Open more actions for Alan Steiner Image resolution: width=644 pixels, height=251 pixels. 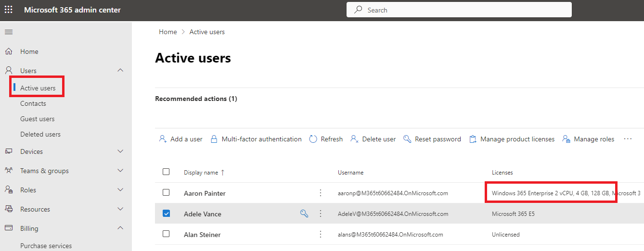coord(321,234)
